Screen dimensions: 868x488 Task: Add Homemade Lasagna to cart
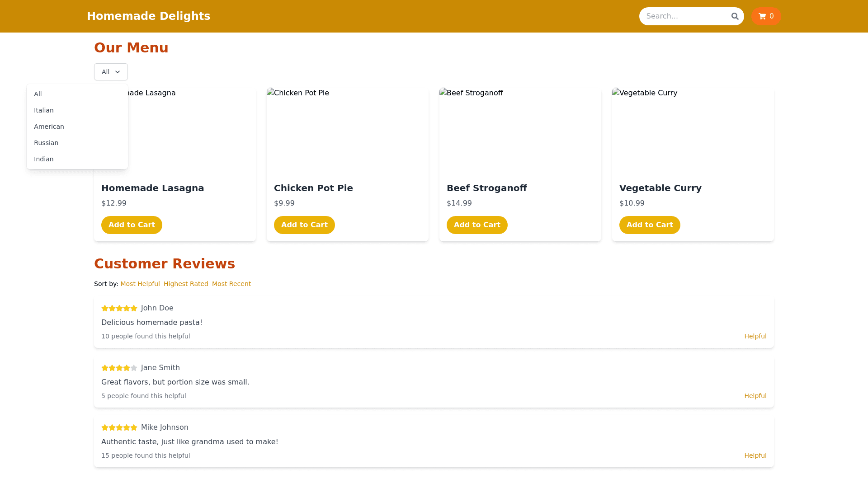tap(132, 225)
